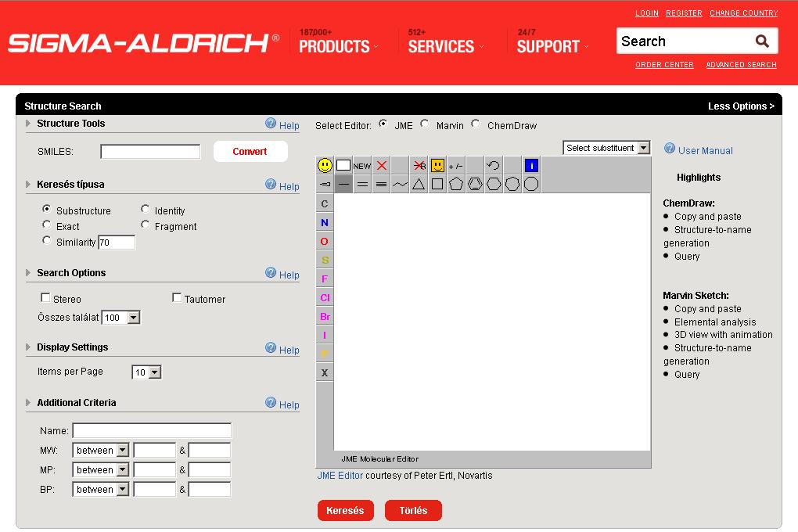Select the Marvin editor radio button
This screenshot has height=532, width=798.
click(425, 124)
